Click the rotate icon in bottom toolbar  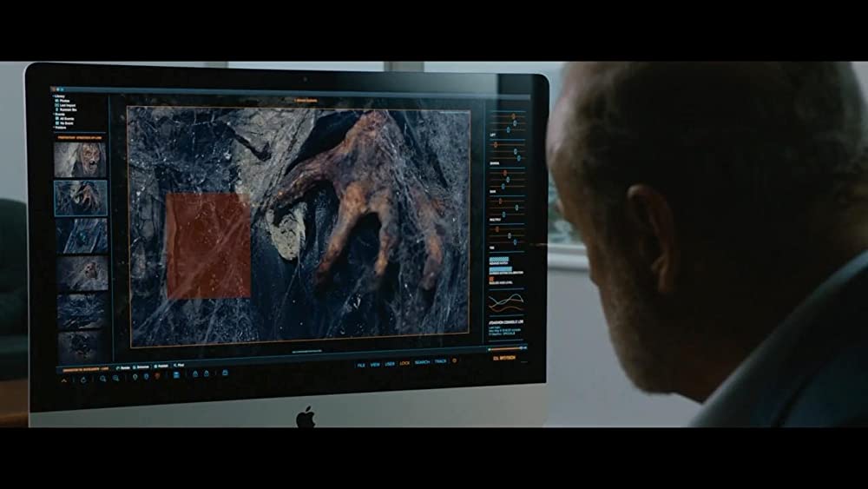click(83, 380)
